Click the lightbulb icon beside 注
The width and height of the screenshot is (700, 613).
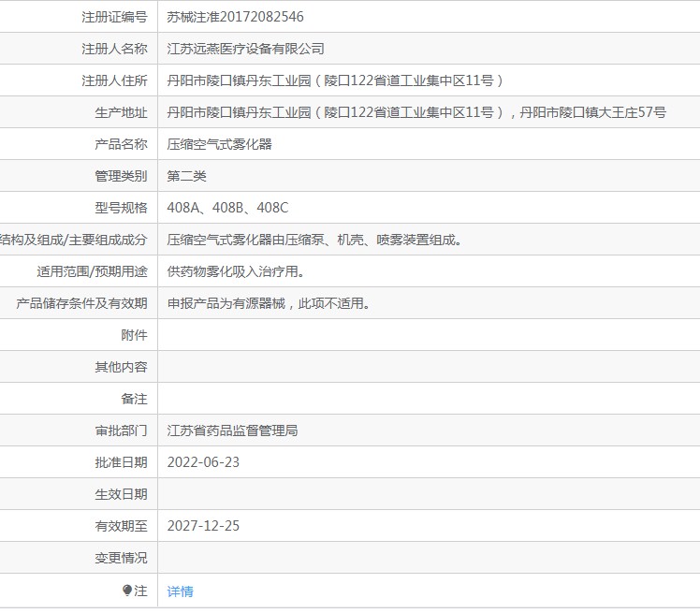(127, 591)
